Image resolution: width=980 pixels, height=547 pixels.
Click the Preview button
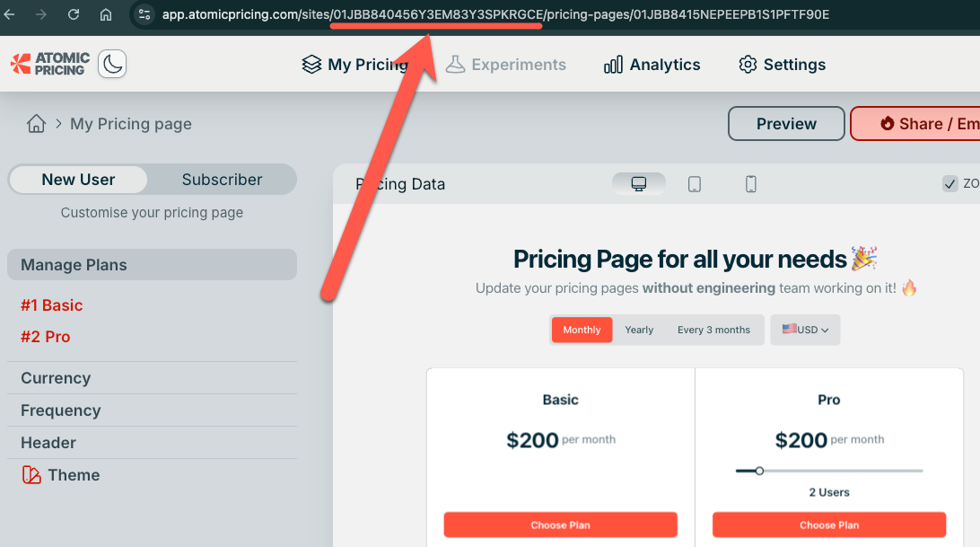pos(786,124)
